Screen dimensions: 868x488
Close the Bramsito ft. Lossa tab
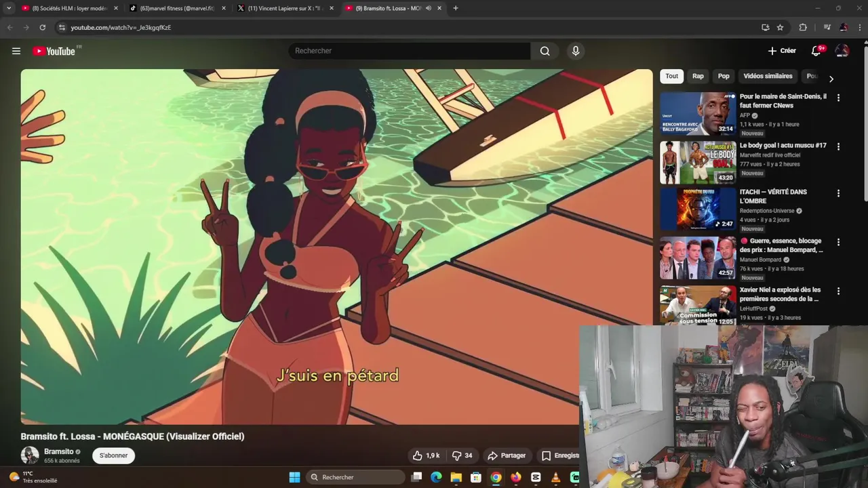tap(439, 8)
